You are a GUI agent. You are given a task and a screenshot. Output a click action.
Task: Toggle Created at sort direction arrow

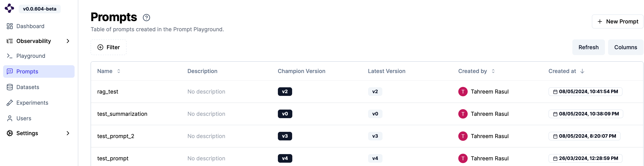(x=582, y=71)
